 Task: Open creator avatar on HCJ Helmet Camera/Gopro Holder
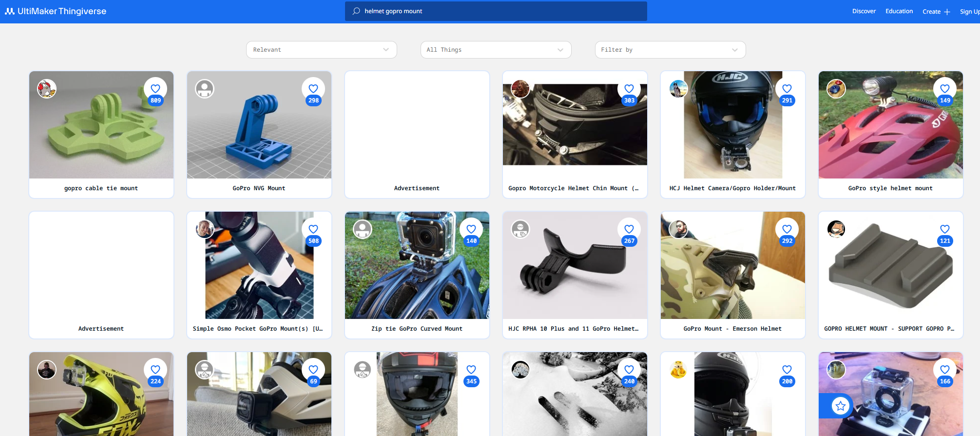click(x=678, y=89)
